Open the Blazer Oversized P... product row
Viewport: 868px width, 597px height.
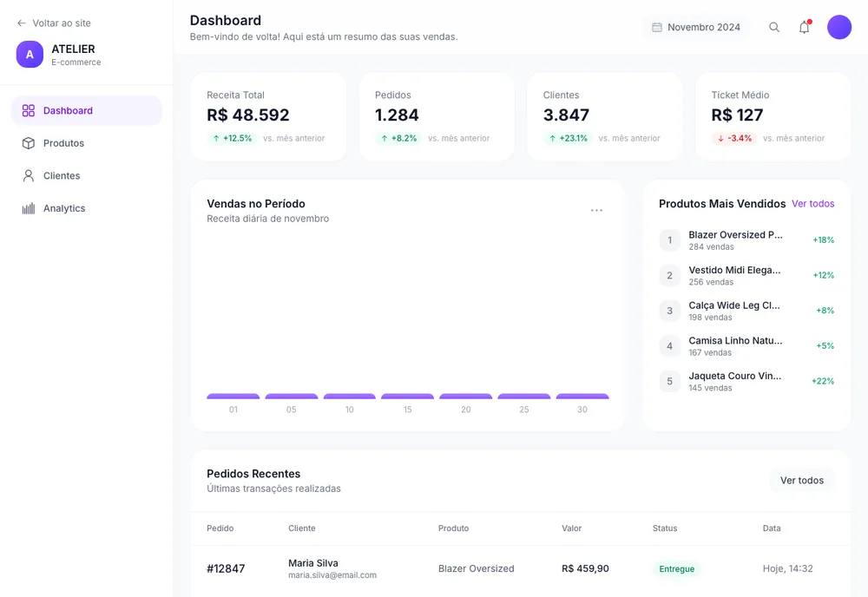tap(746, 240)
